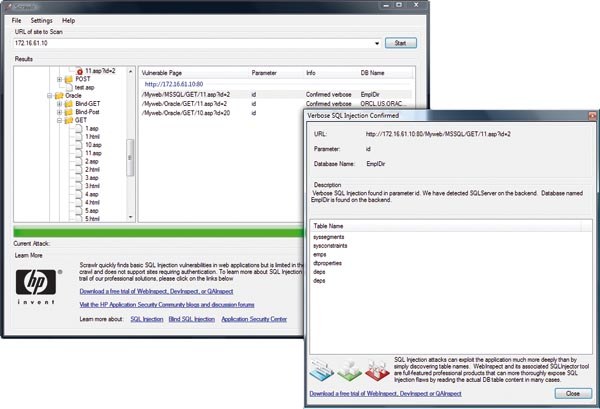
Task: Select the 4.html file icon in tree
Action: pyautogui.click(x=78, y=202)
